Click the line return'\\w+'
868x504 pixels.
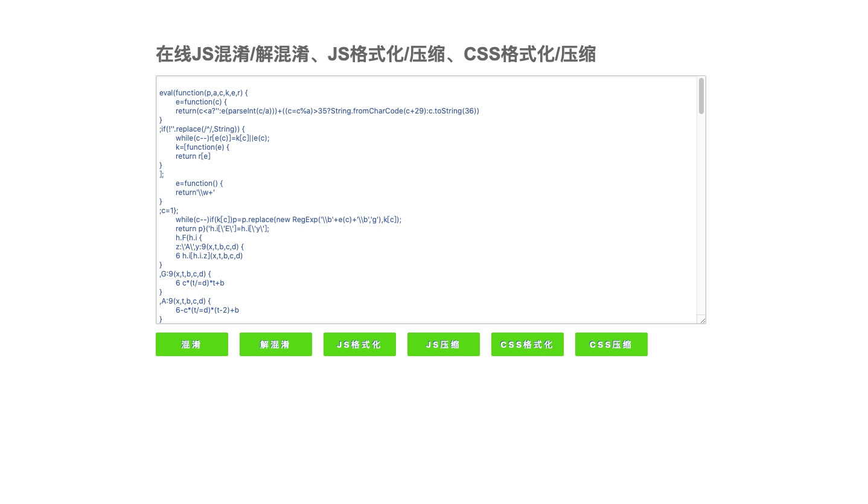(195, 193)
